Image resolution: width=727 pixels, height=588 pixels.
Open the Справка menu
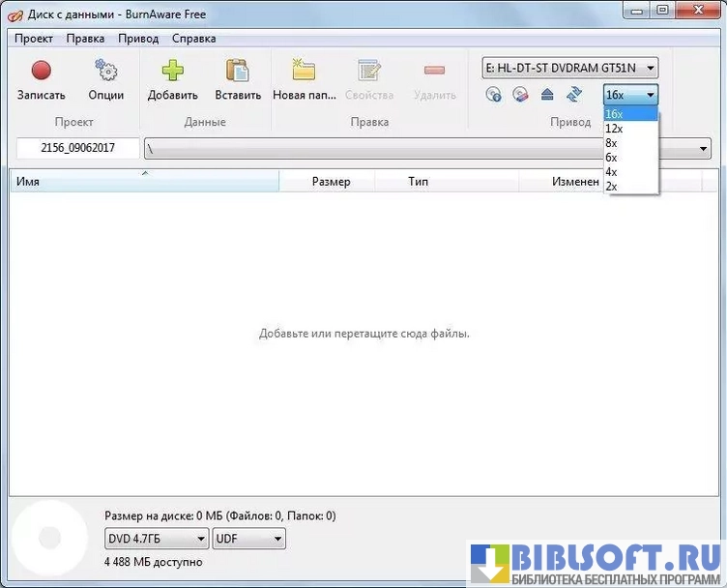(193, 39)
